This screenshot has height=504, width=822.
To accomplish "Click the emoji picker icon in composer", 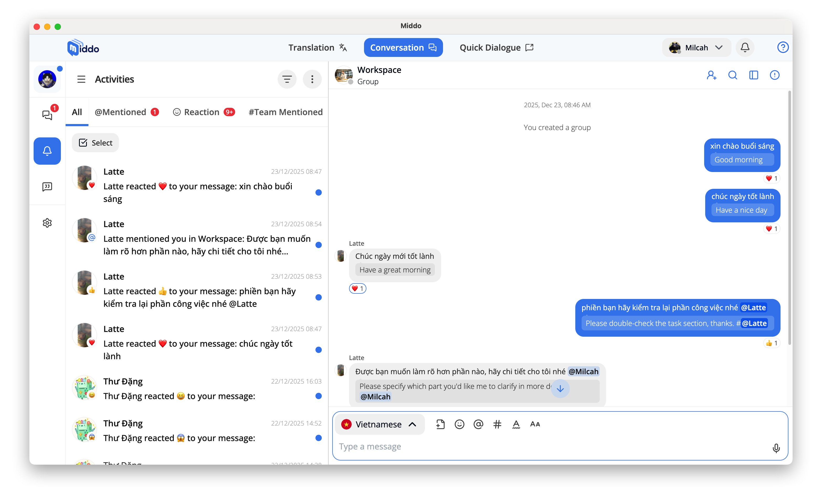I will click(x=459, y=424).
